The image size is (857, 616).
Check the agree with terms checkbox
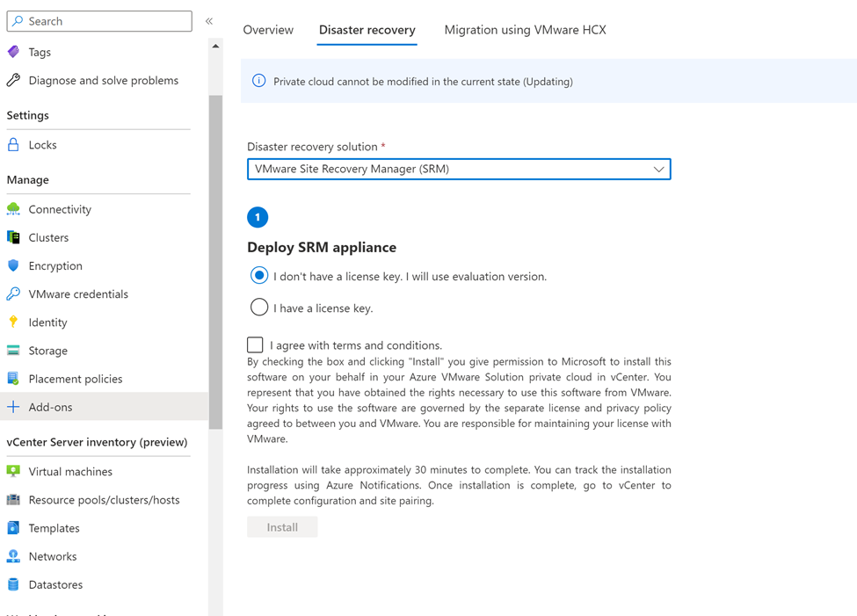256,345
